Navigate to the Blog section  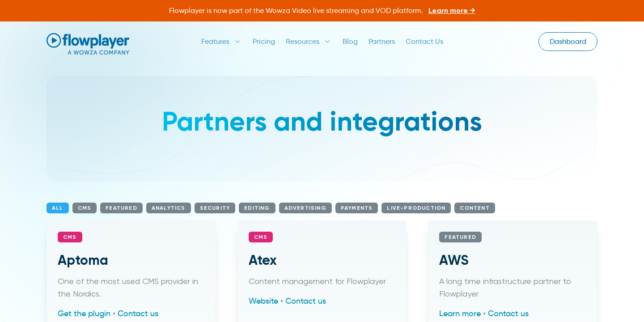[350, 42]
